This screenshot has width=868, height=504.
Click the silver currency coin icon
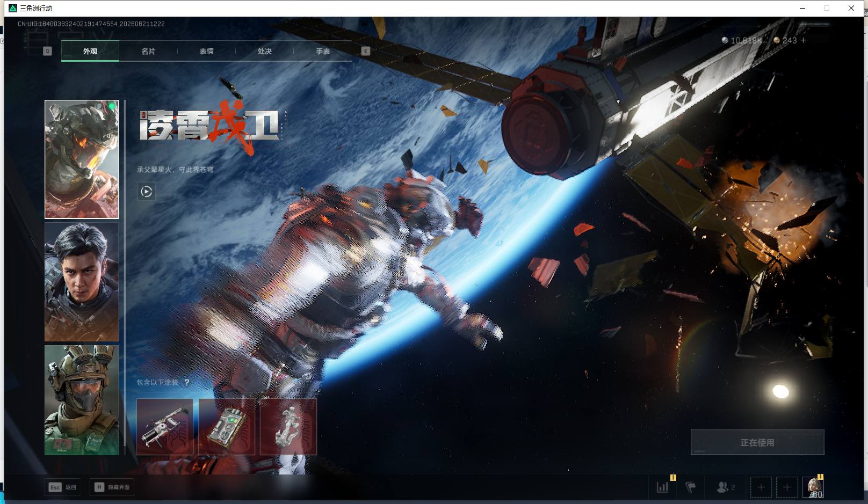coord(725,40)
